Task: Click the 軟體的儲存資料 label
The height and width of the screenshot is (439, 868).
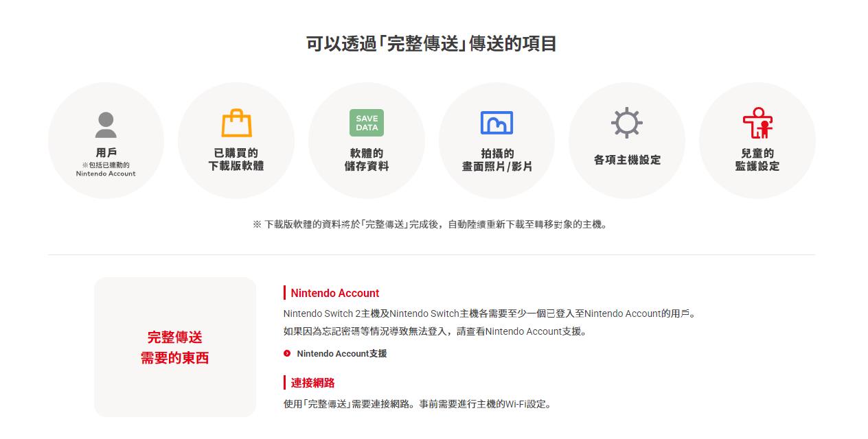Action: (366, 159)
